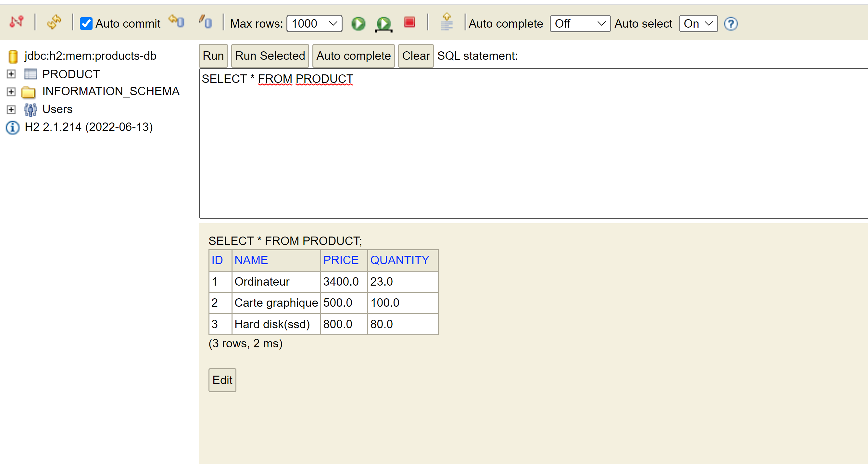The width and height of the screenshot is (868, 464).
Task: Open the command history icon
Action: pos(447,22)
